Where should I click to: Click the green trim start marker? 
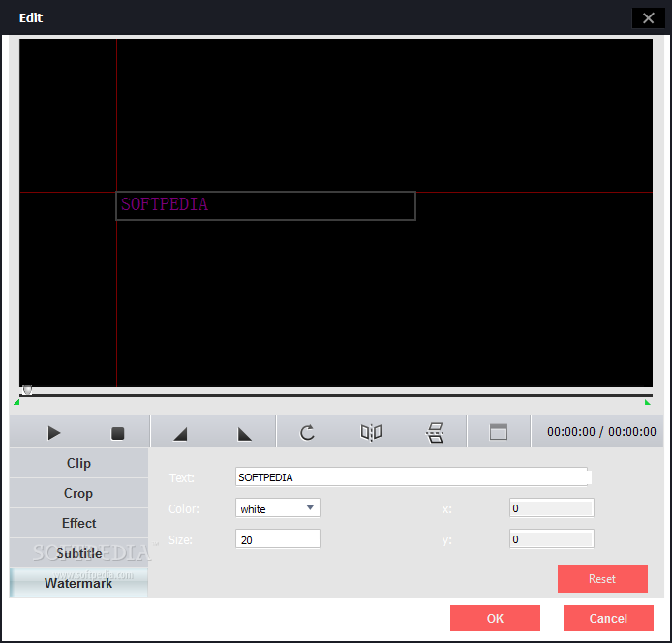(x=16, y=402)
